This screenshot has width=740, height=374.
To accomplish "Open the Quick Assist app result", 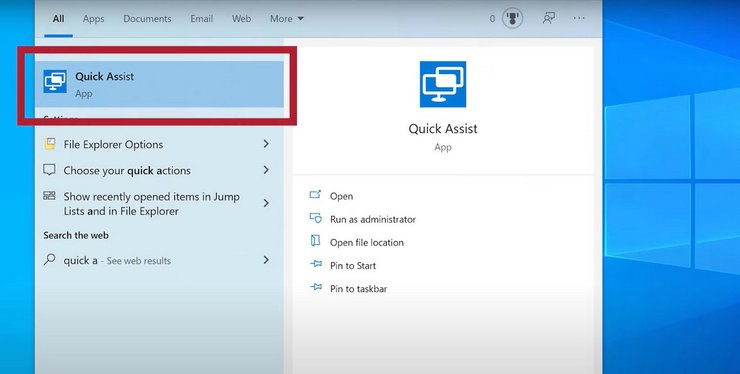I will (159, 84).
